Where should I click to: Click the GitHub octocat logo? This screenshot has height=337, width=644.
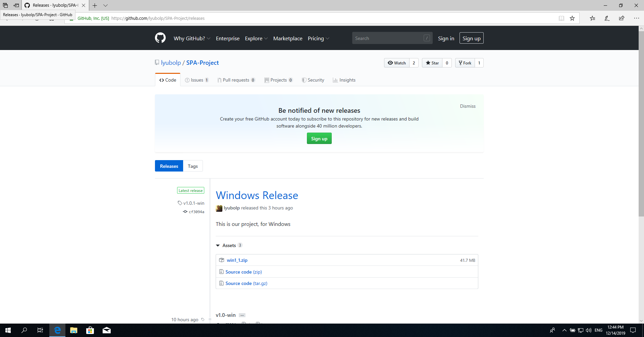pos(160,38)
